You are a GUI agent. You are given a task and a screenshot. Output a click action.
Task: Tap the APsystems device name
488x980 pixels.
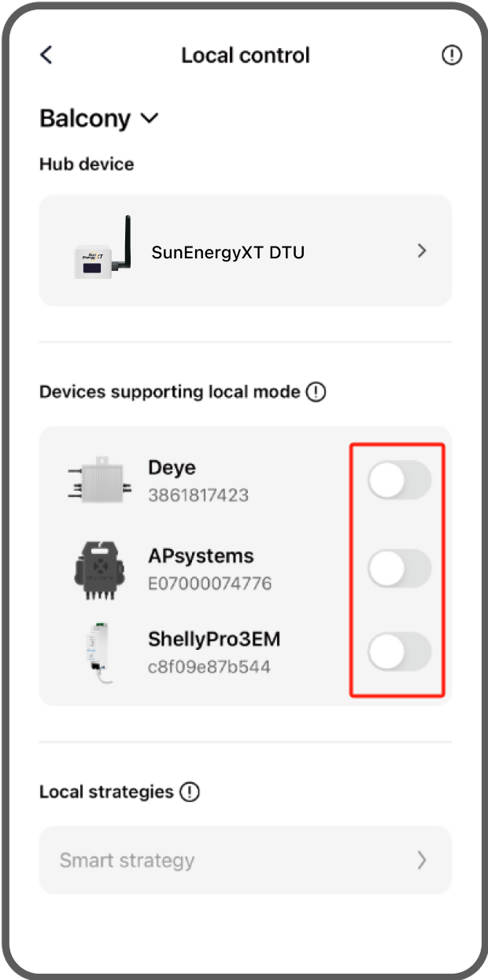click(201, 556)
